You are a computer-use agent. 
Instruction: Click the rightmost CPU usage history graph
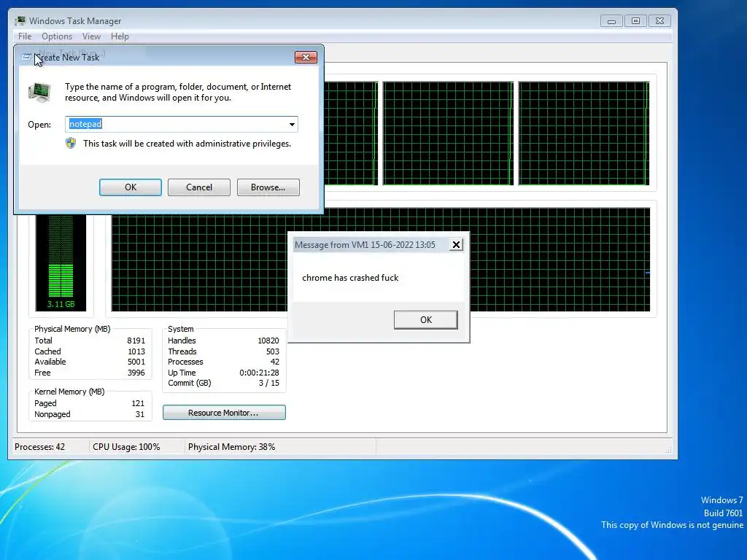click(584, 133)
